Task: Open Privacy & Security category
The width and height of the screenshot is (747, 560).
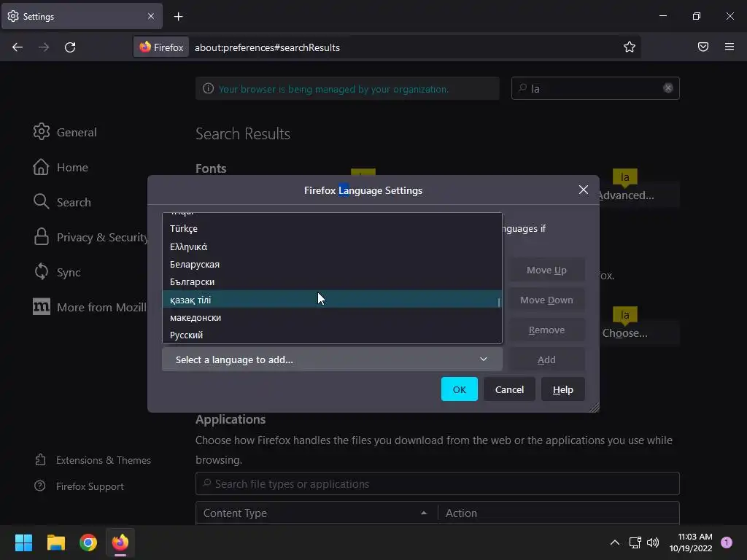Action: point(90,237)
